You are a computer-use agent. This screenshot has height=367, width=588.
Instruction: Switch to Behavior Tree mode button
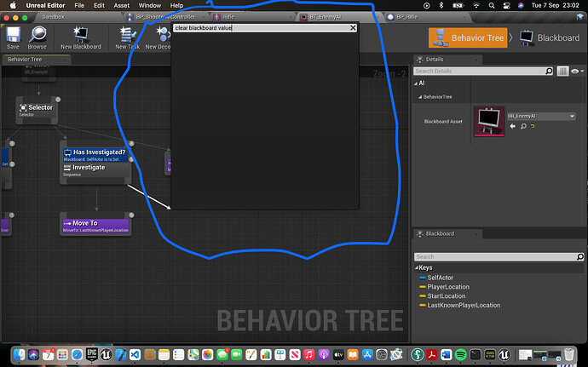coord(468,37)
